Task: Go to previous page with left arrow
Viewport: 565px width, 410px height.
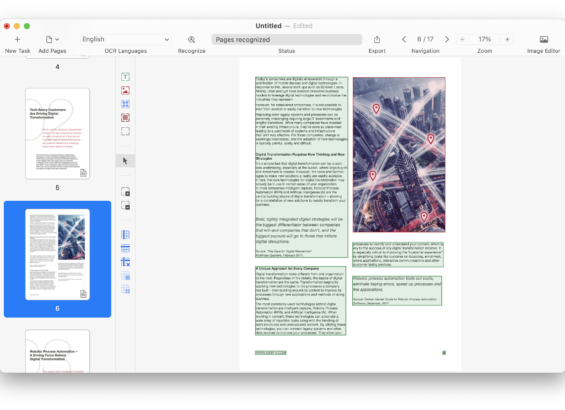Action: pyautogui.click(x=404, y=39)
